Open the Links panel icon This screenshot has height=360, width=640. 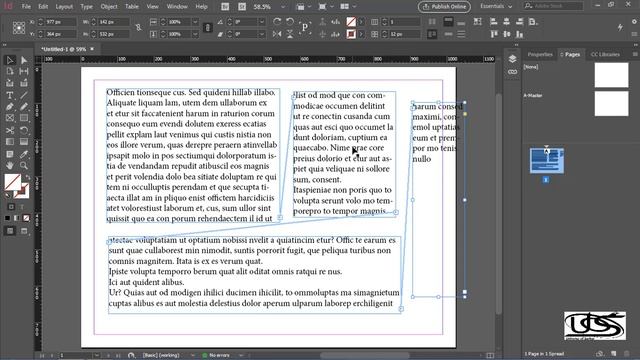point(512,72)
